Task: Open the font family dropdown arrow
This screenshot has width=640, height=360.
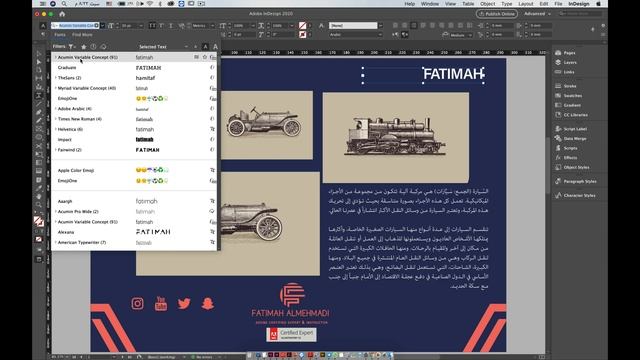Action: (x=102, y=26)
